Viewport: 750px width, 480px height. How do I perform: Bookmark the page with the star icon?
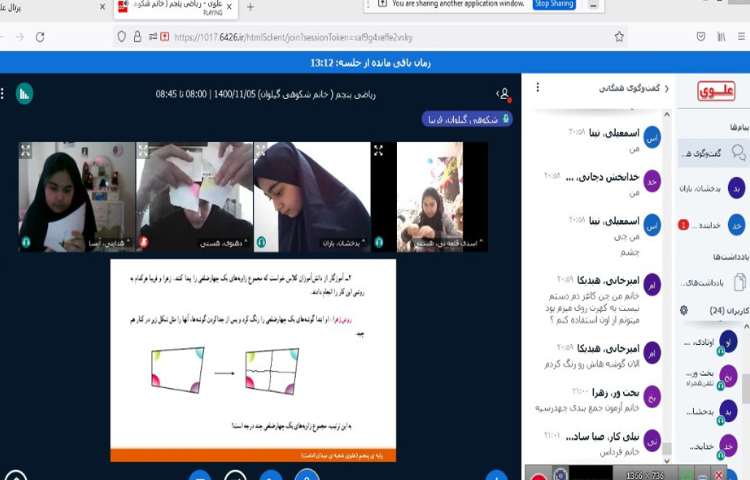coord(619,36)
